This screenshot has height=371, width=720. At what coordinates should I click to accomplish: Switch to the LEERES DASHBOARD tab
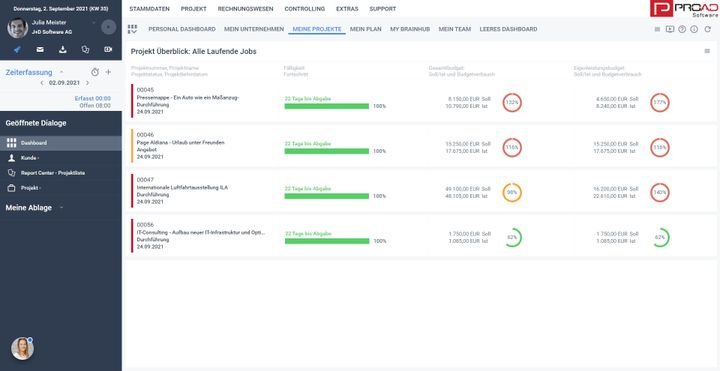pyautogui.click(x=508, y=29)
